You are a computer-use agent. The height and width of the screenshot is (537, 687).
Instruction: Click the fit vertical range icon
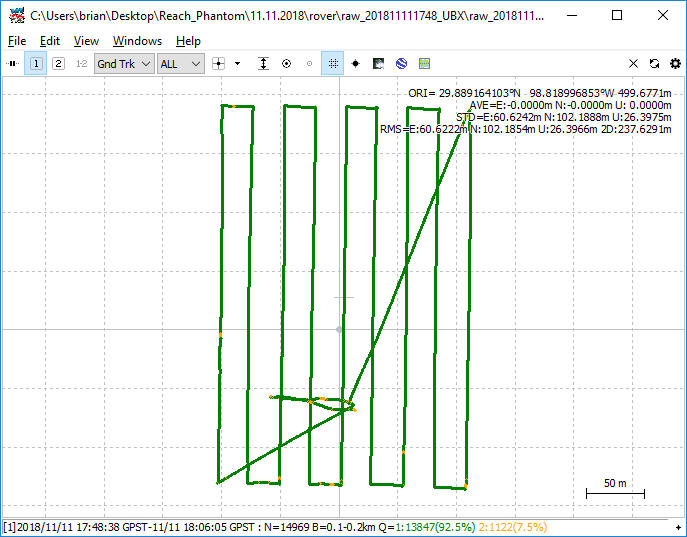pos(263,64)
